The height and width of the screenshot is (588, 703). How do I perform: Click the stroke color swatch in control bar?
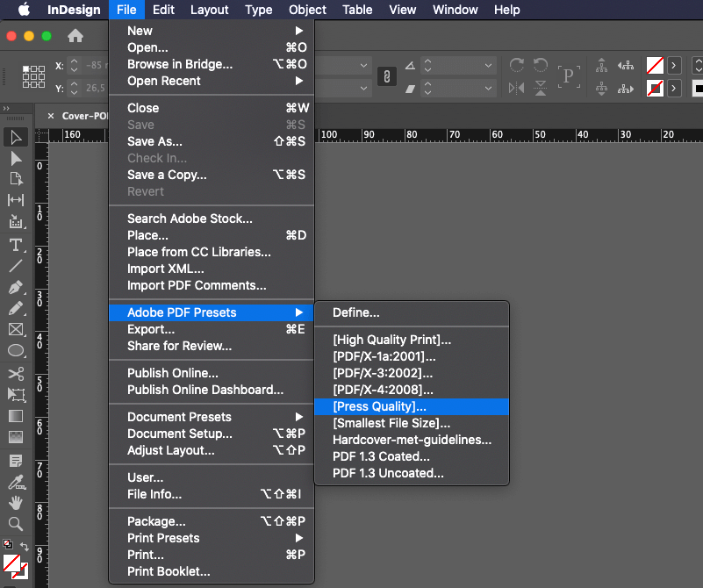click(655, 89)
